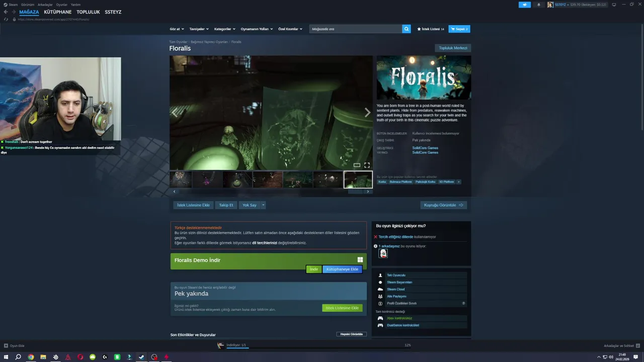
Task: Click the 3D Platform tag
Action: (446, 182)
